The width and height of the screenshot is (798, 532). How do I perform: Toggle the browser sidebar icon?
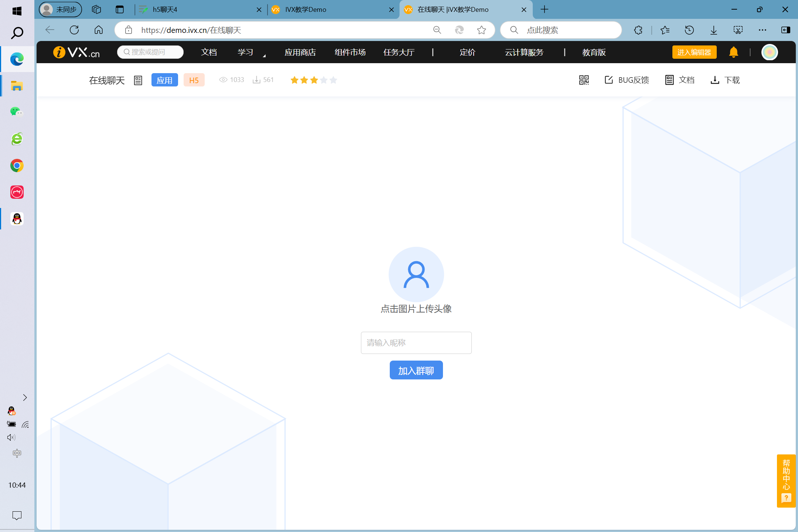coord(786,30)
